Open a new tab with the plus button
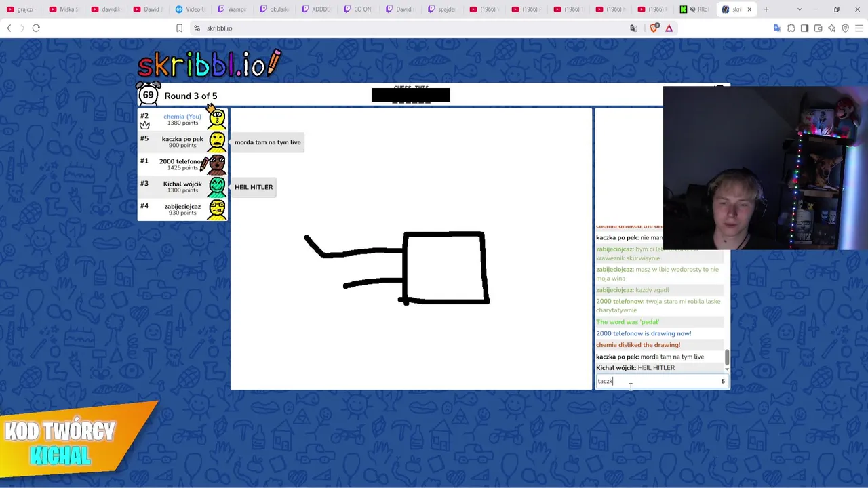Viewport: 868px width, 488px height. click(x=766, y=9)
